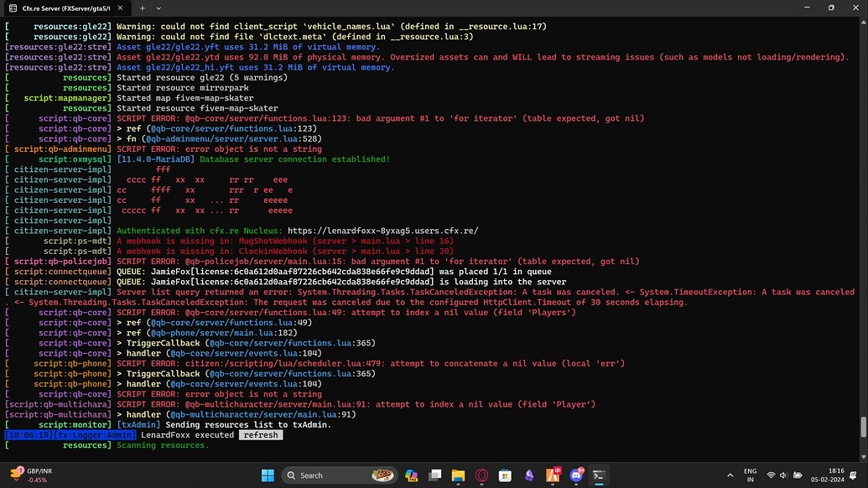Switch the ENG IN keyboard language
The image size is (868, 488).
click(x=750, y=475)
